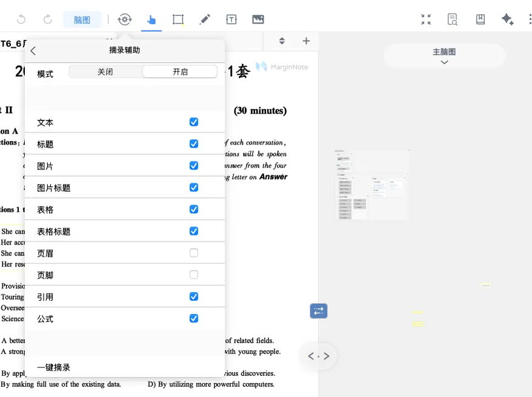The width and height of the screenshot is (532, 397).
Task: Go back from 摘录辅助 panel
Action: tap(33, 51)
